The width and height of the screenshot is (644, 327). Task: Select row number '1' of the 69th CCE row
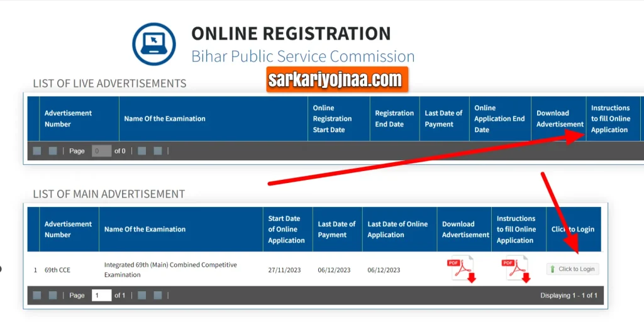pyautogui.click(x=35, y=270)
